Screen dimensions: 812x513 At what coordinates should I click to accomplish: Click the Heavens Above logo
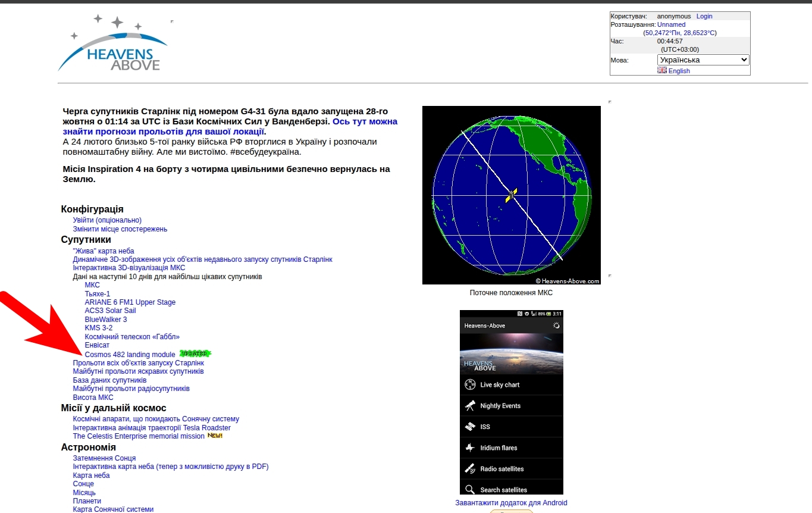pos(113,43)
